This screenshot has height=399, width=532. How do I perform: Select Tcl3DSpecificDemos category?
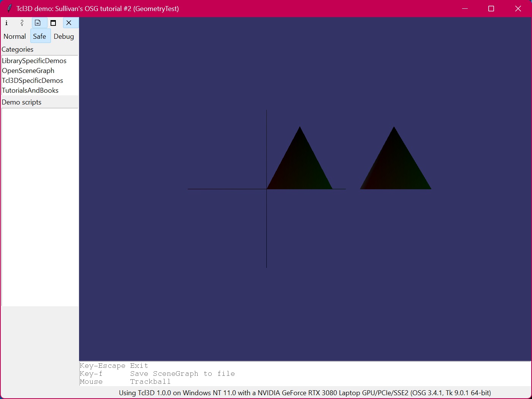pos(33,81)
